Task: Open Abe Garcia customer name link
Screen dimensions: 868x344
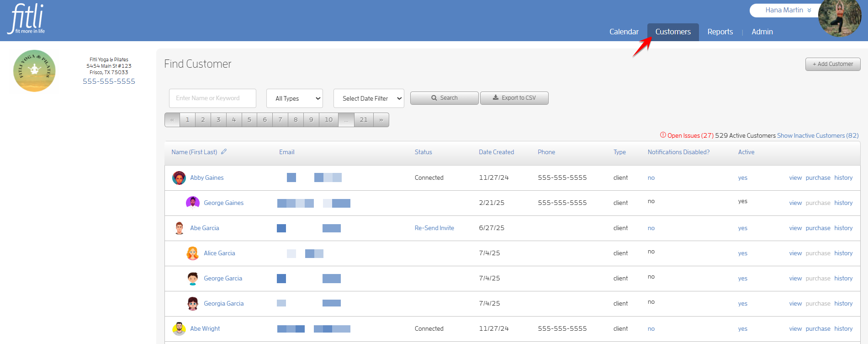Action: click(205, 228)
